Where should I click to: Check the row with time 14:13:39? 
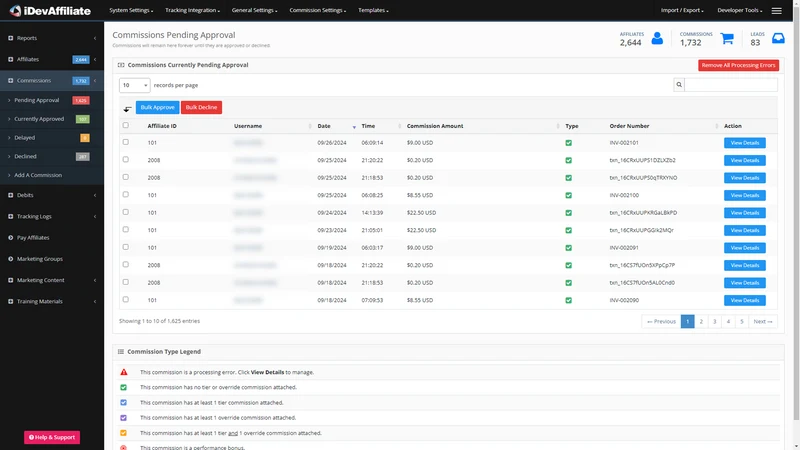coord(126,212)
